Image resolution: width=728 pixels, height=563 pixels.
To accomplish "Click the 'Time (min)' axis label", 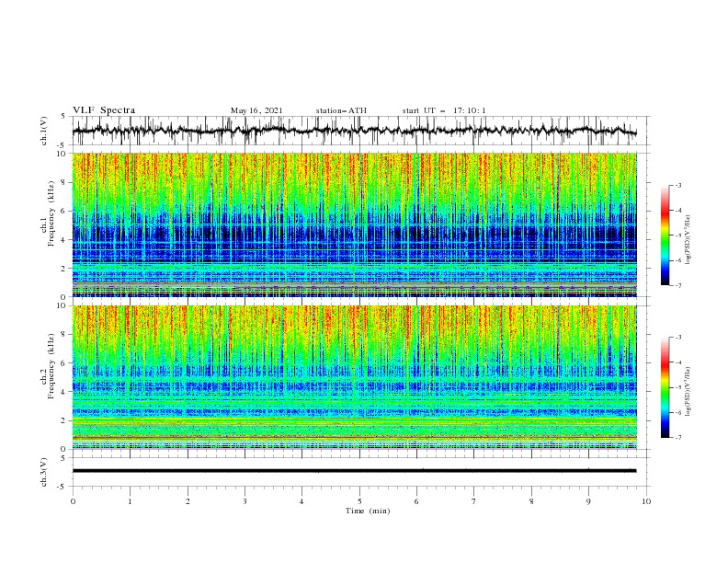I will [x=368, y=511].
